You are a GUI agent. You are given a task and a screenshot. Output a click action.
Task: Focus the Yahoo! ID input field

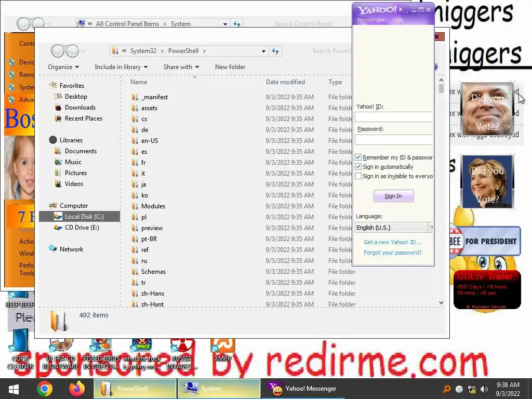394,117
